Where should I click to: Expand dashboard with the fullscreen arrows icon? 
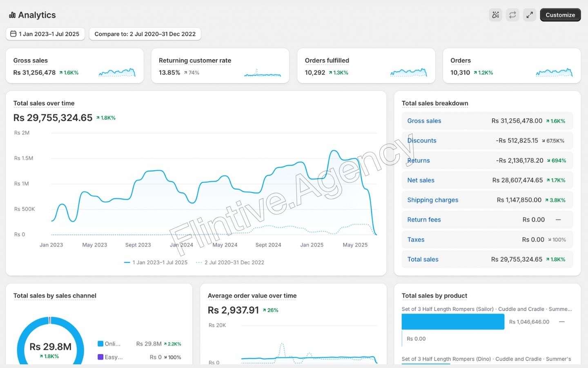[x=530, y=15]
